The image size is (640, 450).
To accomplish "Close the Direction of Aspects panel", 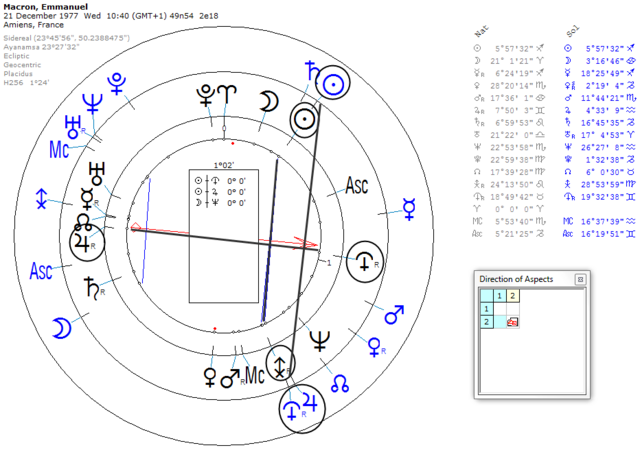I will click(x=580, y=279).
